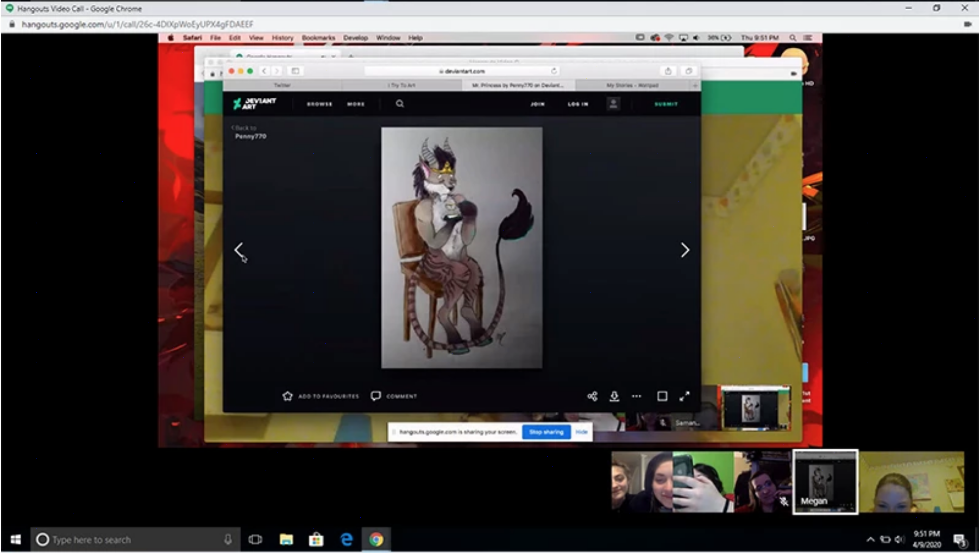Open the three-dot more options menu
This screenshot has width=980, height=553.
637,396
